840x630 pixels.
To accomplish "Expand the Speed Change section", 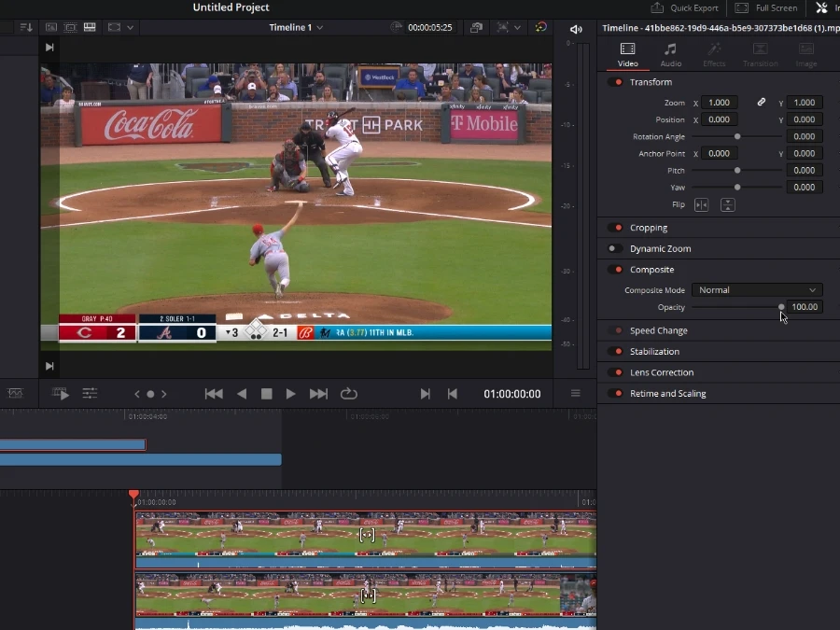I will point(658,330).
